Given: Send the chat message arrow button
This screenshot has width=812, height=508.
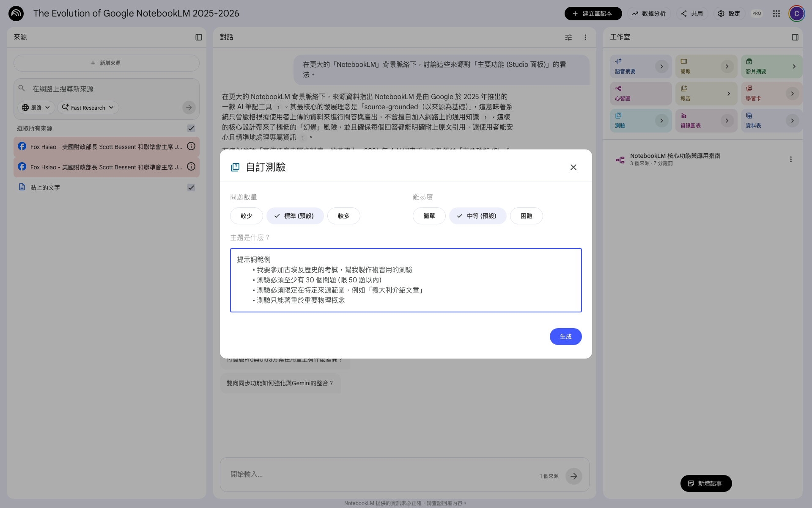Looking at the screenshot, I should click(573, 476).
